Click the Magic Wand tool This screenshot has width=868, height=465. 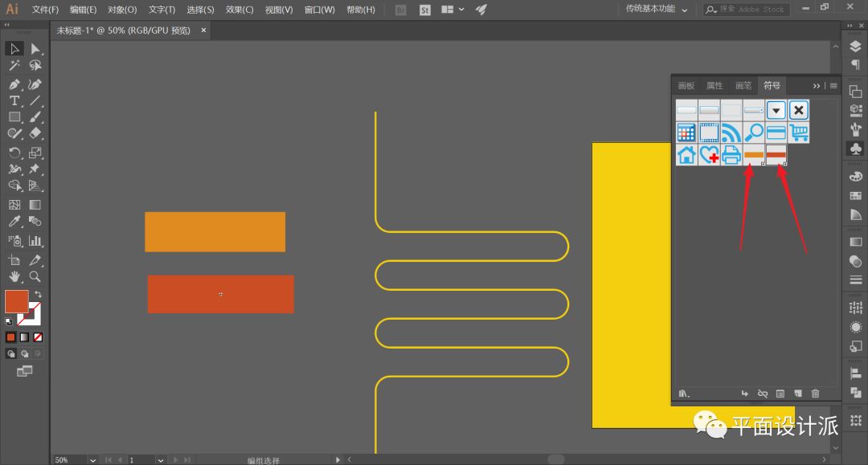click(14, 66)
